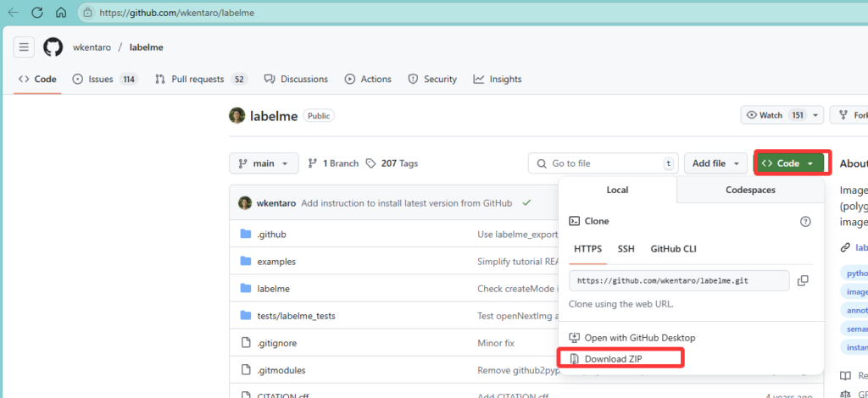Open the Add file dropdown

point(715,163)
